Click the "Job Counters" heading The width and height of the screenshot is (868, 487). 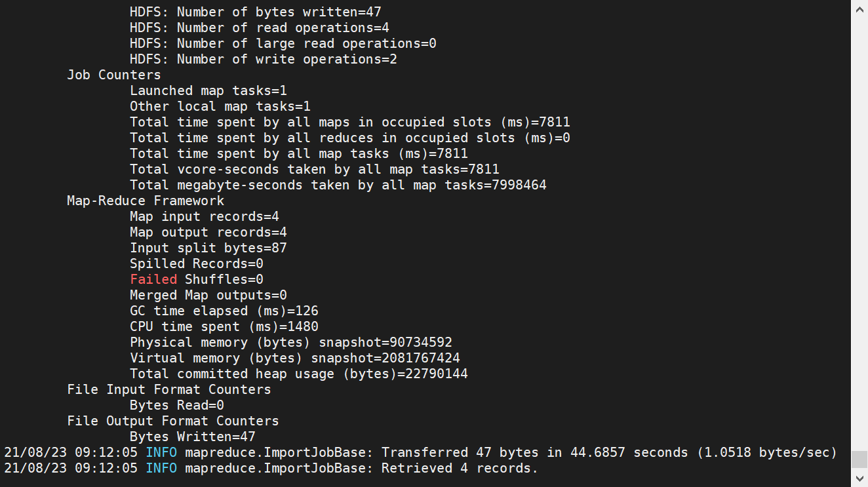(x=113, y=75)
